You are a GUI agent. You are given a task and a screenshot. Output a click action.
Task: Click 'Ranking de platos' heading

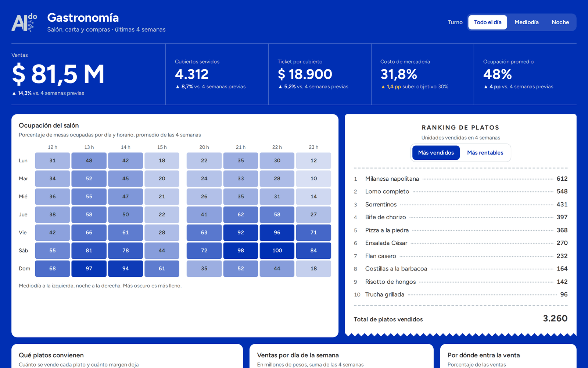460,128
